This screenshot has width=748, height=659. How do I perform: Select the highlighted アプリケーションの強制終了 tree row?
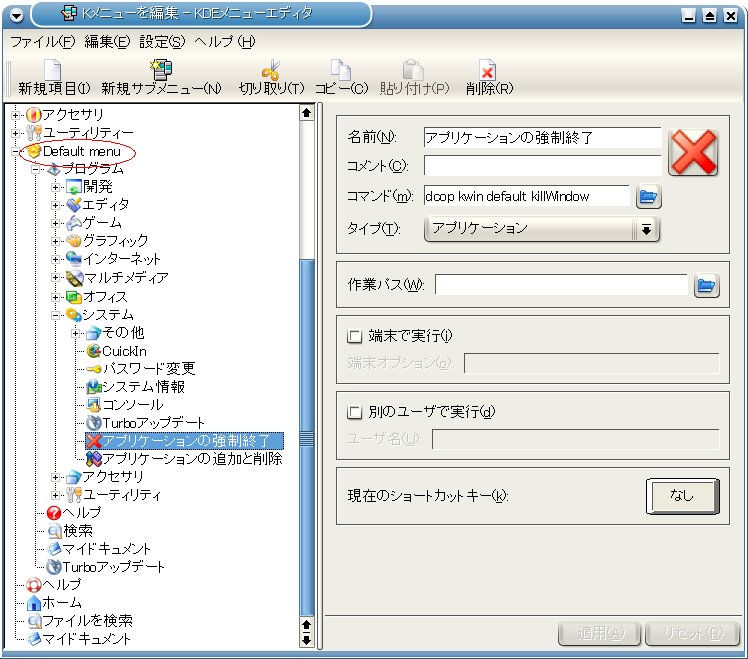pos(185,441)
